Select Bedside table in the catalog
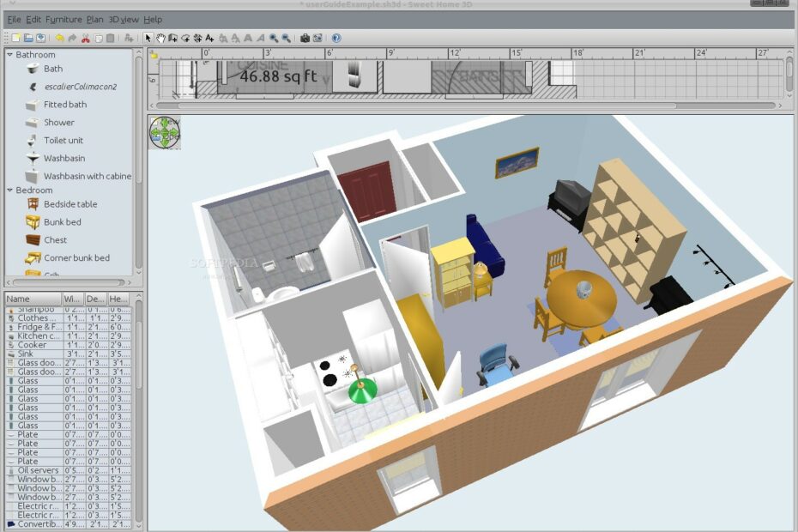This screenshot has height=532, width=798. [70, 204]
